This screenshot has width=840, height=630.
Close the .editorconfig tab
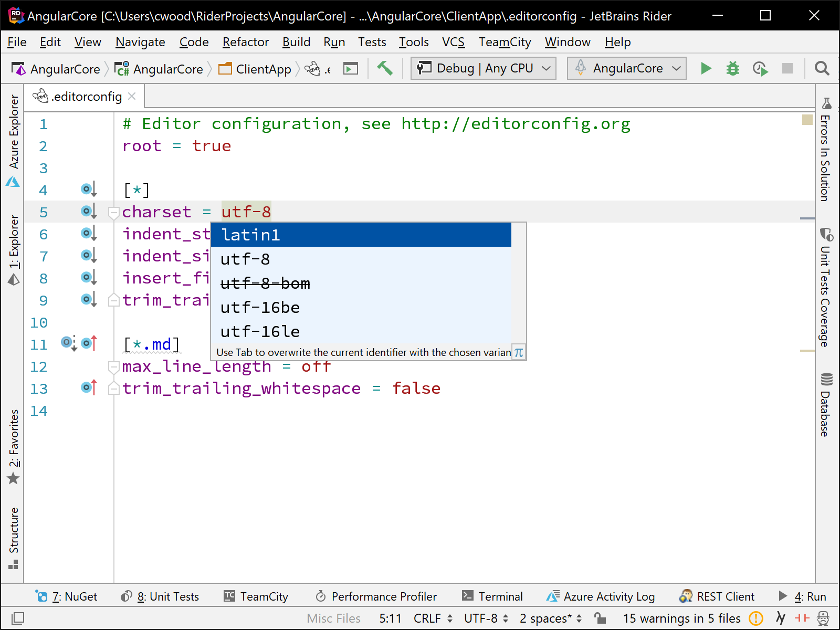[132, 96]
